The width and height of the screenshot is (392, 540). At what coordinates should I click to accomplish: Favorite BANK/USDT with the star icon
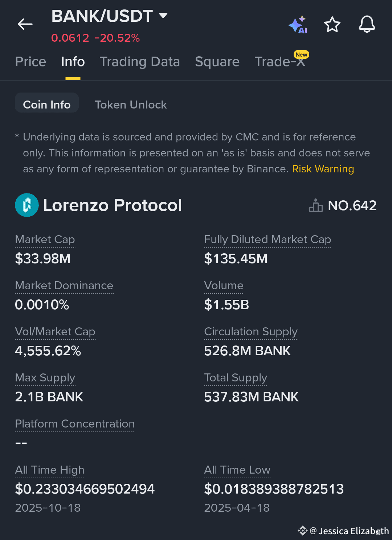tap(332, 24)
